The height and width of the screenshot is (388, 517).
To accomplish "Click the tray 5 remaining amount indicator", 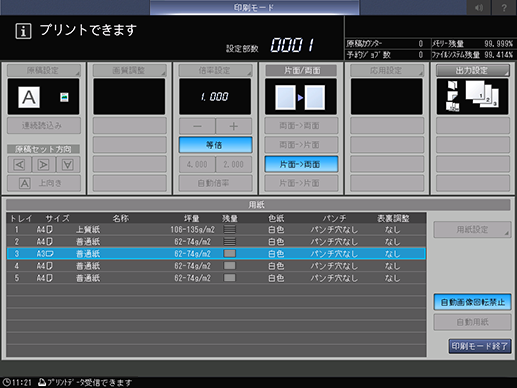I will click(x=229, y=278).
